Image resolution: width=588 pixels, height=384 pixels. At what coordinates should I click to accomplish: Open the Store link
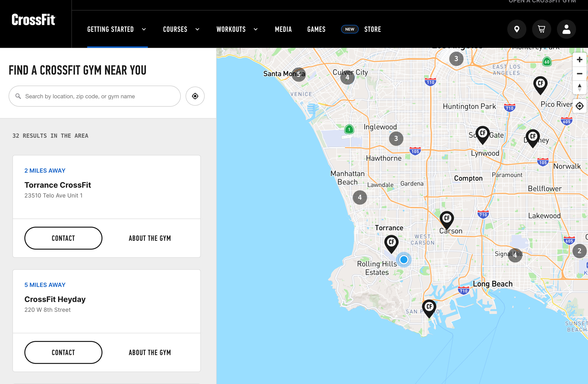click(x=373, y=29)
